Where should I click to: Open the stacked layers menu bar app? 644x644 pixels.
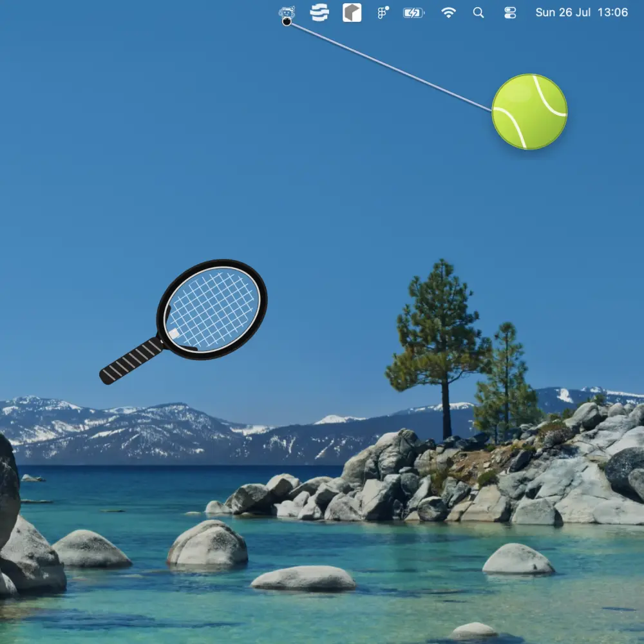pos(319,12)
